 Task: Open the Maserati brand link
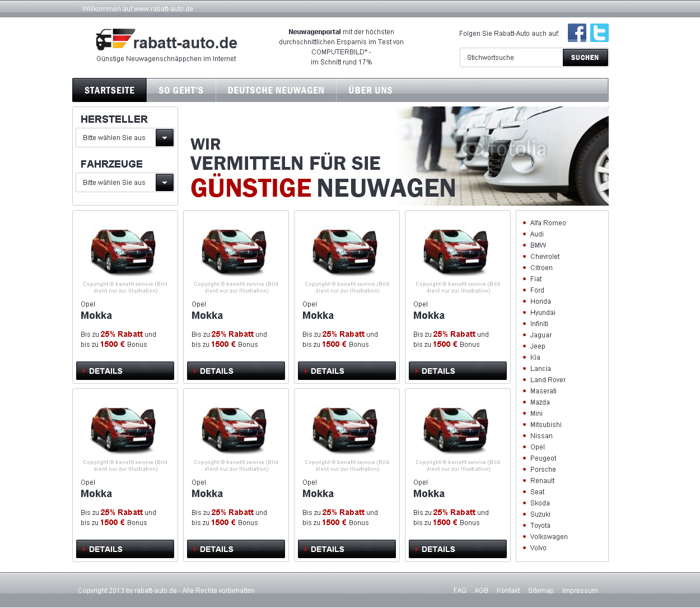tap(543, 391)
